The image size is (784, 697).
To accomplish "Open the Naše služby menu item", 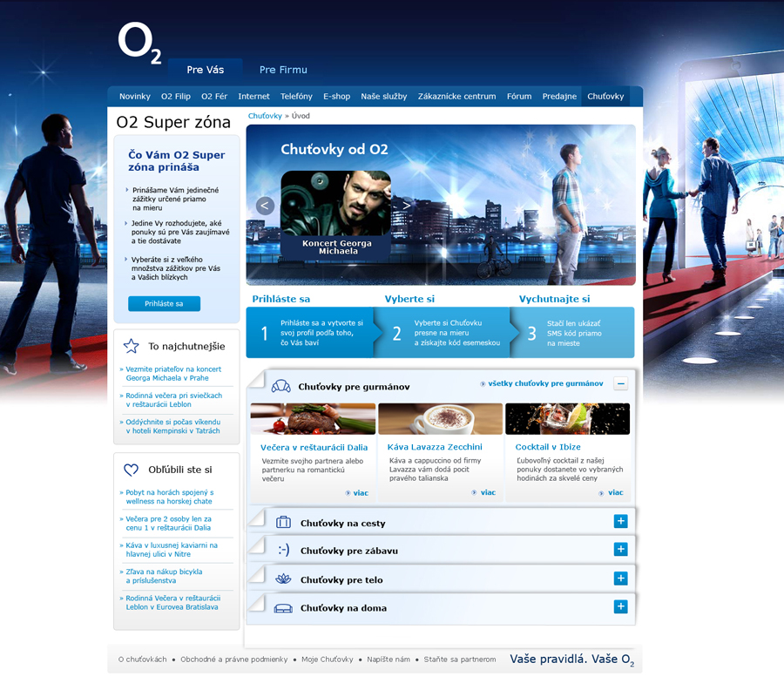I will (x=384, y=97).
